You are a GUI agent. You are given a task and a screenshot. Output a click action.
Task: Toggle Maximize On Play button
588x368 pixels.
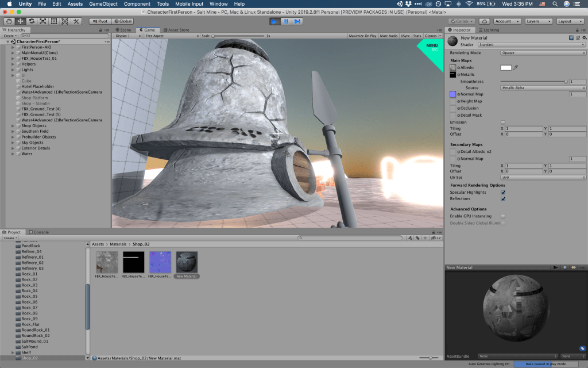(x=362, y=36)
